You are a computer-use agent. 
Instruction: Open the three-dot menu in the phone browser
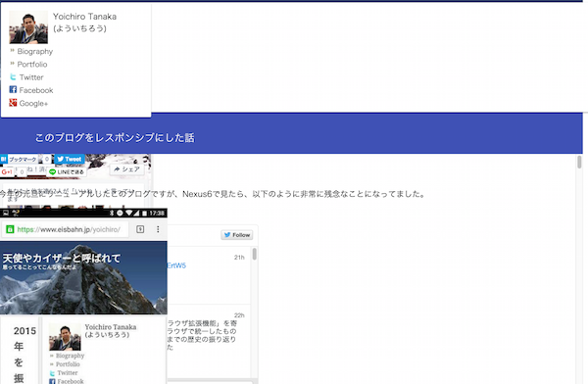[x=158, y=229]
